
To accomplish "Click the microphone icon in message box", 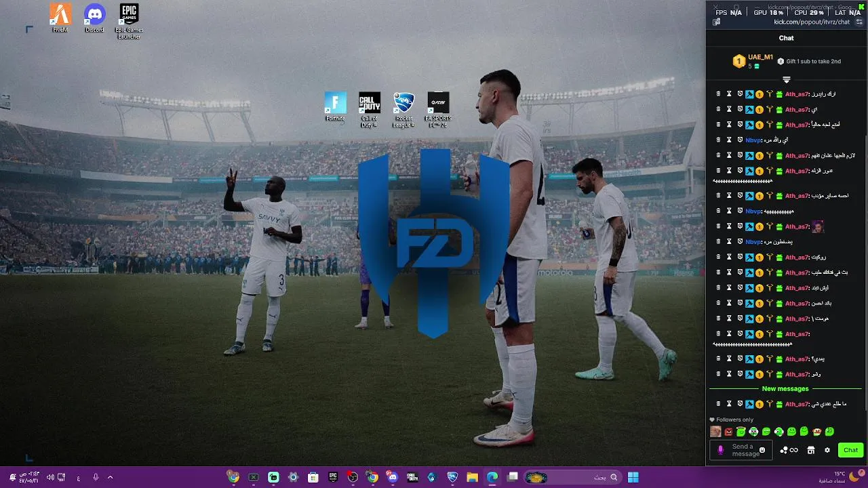I will [720, 450].
